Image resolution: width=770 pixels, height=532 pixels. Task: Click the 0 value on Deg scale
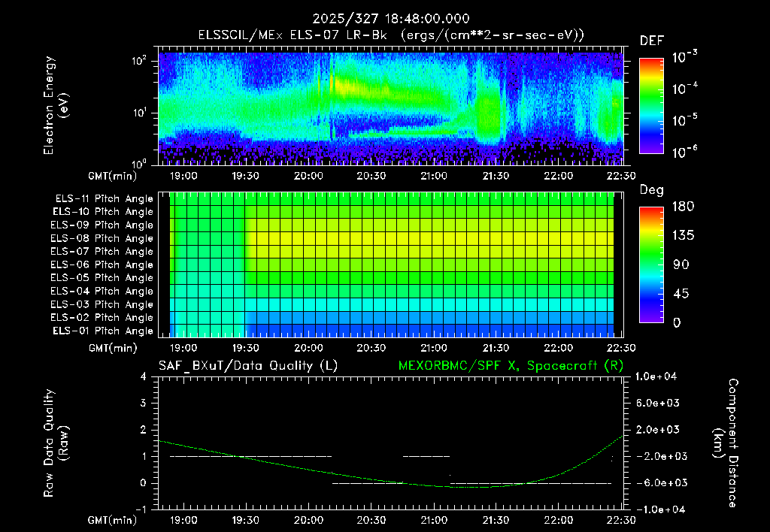point(677,322)
